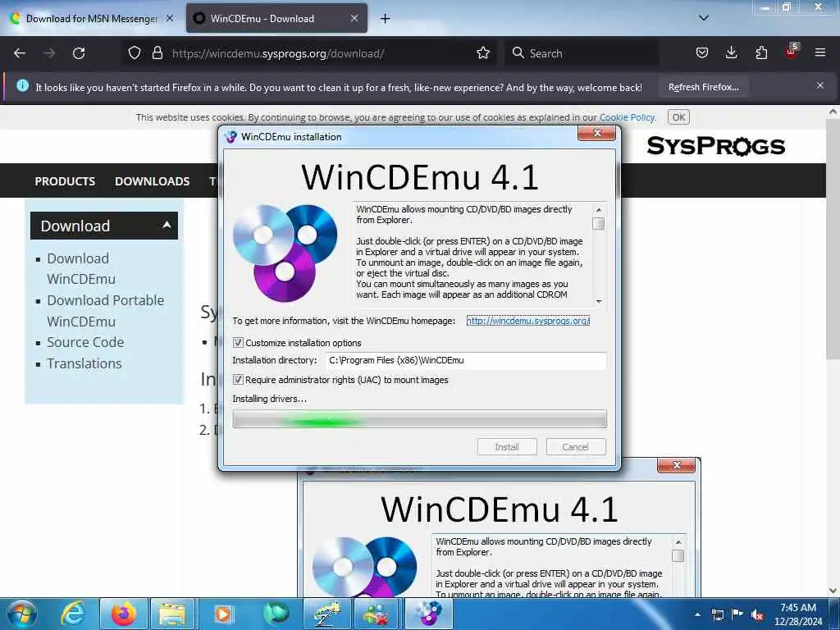Collapse the Download sidebar section arrow
The height and width of the screenshot is (630, 840).
tap(167, 225)
